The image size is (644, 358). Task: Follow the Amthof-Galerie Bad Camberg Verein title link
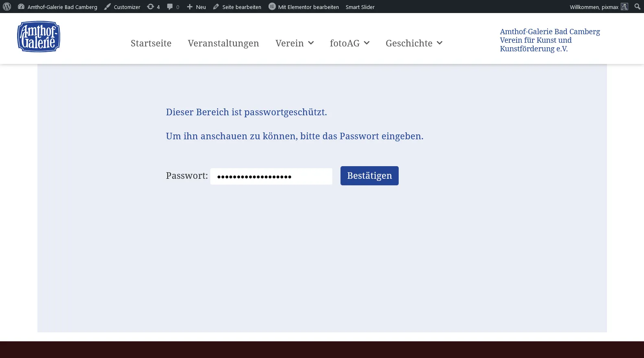[x=550, y=40]
